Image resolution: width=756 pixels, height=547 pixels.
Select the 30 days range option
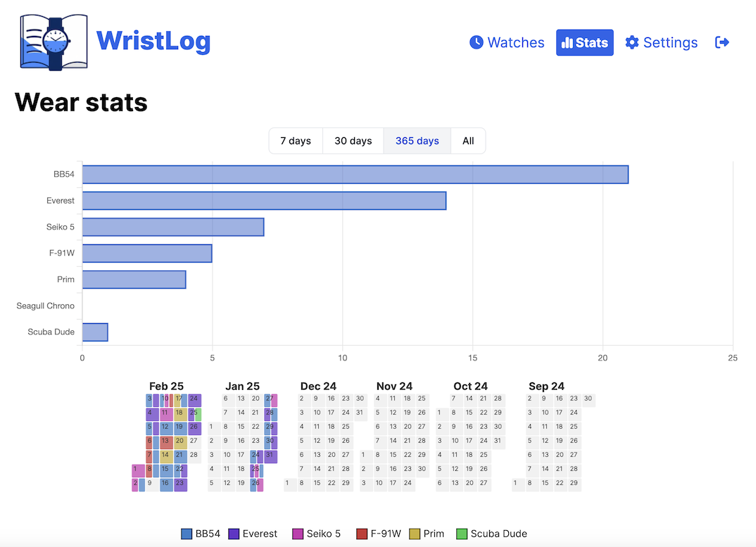click(353, 141)
